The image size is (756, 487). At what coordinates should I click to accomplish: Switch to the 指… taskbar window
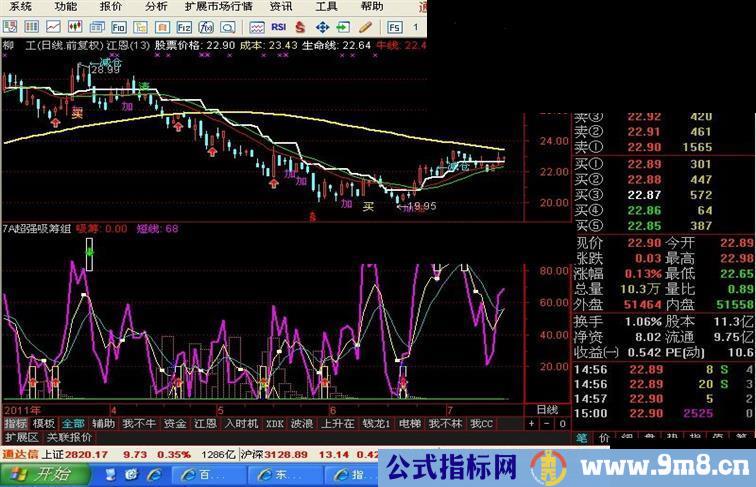click(x=351, y=475)
